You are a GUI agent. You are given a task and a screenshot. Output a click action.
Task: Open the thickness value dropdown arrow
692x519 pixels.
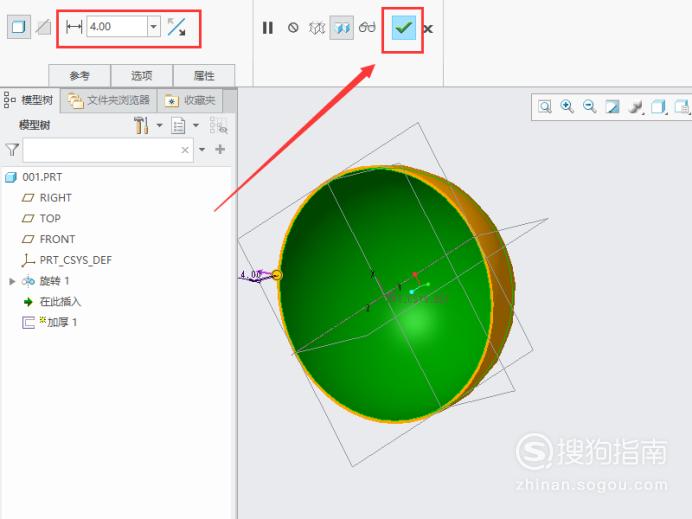(154, 26)
